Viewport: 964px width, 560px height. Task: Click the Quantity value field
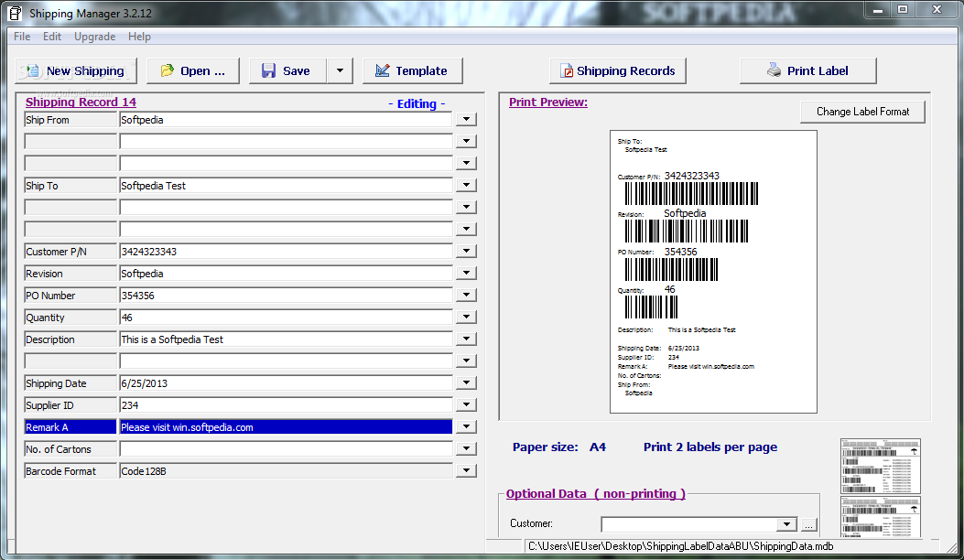286,318
